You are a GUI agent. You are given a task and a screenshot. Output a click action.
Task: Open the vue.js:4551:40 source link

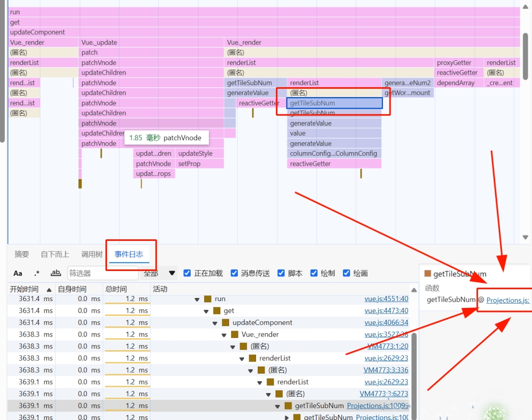386,299
